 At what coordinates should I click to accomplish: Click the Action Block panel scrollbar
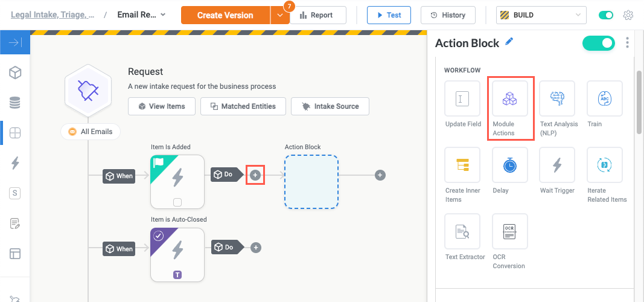(x=639, y=103)
